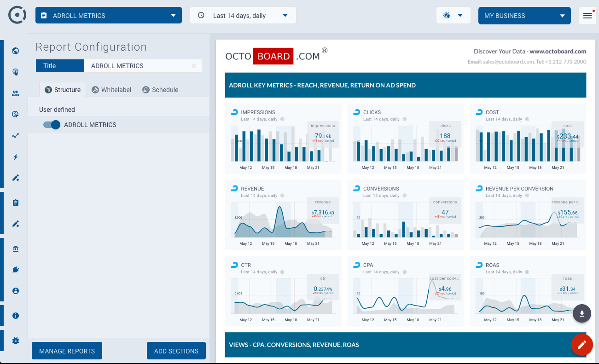This screenshot has height=364, width=599.
Task: Click the $155.66 revenue per conversion value
Action: coord(567,212)
